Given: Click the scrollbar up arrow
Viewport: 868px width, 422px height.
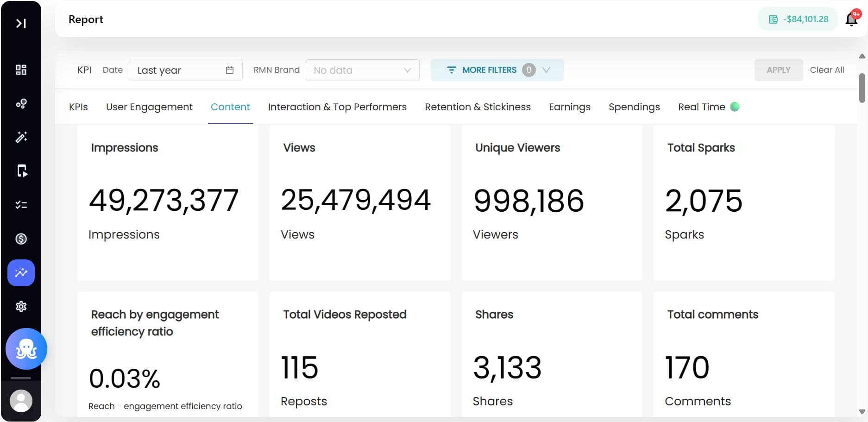Looking at the screenshot, I should tap(862, 56).
